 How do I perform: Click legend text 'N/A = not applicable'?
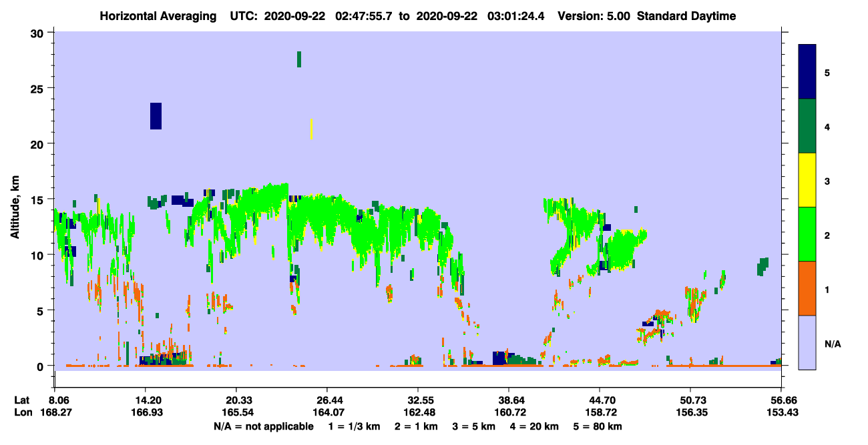point(264,426)
